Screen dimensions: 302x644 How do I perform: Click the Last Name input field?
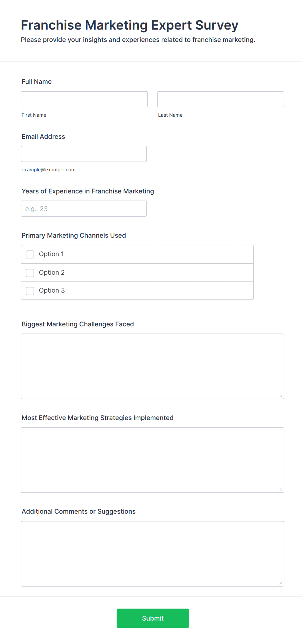[x=220, y=99]
